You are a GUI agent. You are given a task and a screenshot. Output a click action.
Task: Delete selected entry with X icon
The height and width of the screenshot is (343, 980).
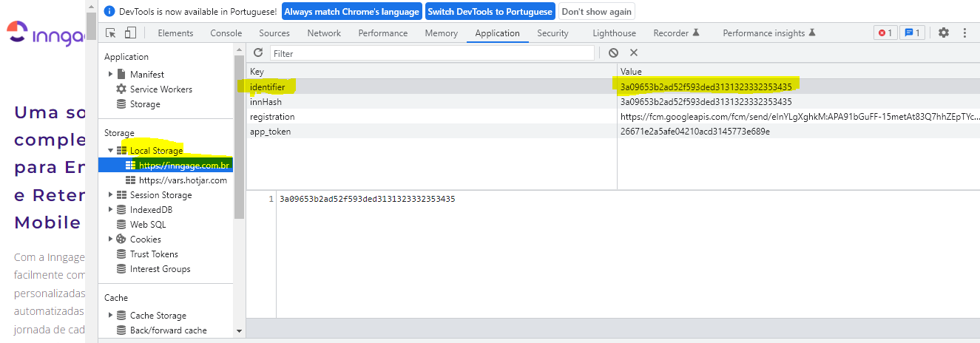[x=634, y=52]
